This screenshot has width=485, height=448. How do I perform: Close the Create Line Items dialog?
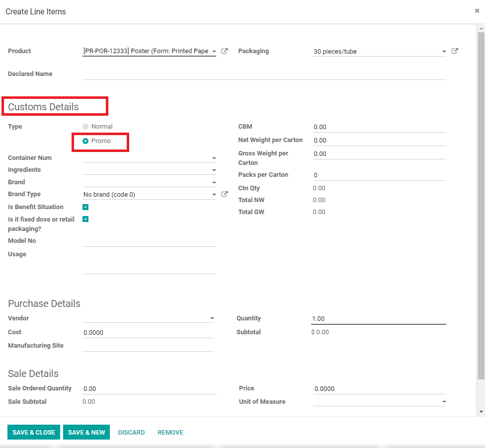click(x=477, y=11)
